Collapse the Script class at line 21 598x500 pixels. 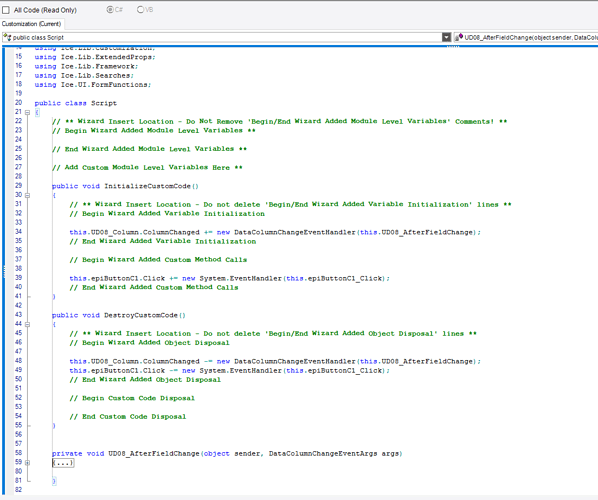click(27, 113)
